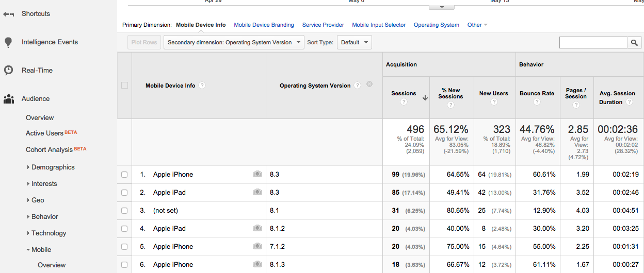The height and width of the screenshot is (273, 644).
Task: Expand the Demographics section in sidebar
Action: 53,167
